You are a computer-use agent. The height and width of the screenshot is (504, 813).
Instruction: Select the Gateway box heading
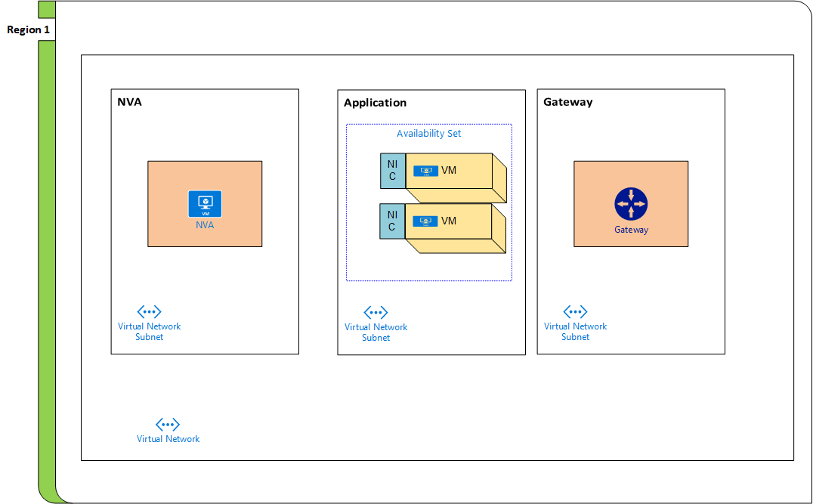(x=567, y=101)
